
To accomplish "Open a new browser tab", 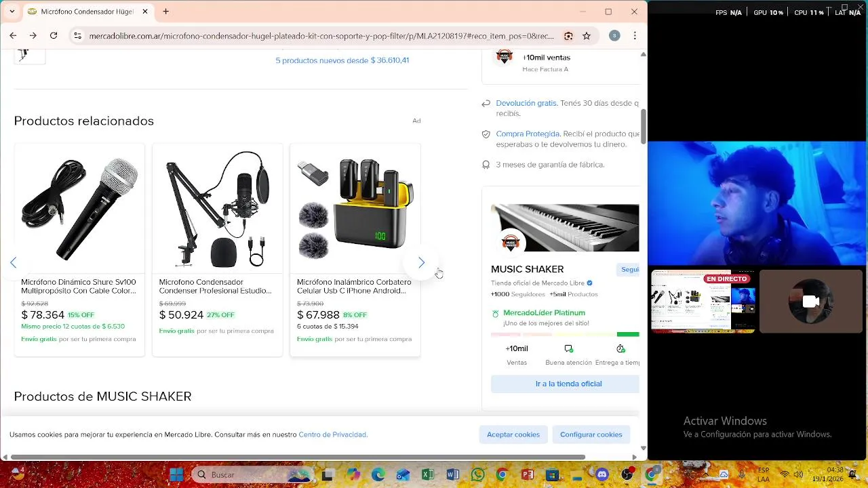I will click(165, 12).
